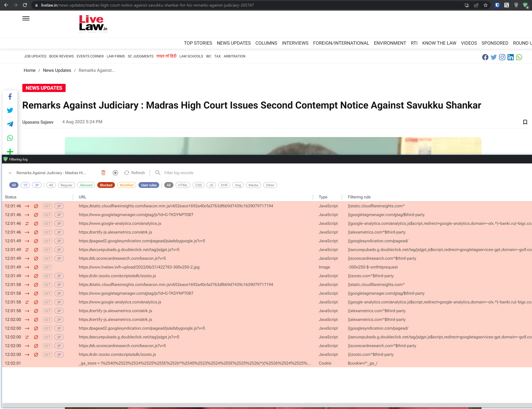532x409 pixels.
Task: Click the Filter log records field
Action: [179, 173]
